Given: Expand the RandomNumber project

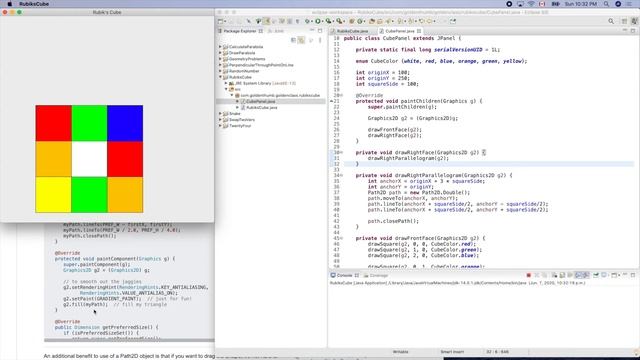Looking at the screenshot, I should coord(220,71).
